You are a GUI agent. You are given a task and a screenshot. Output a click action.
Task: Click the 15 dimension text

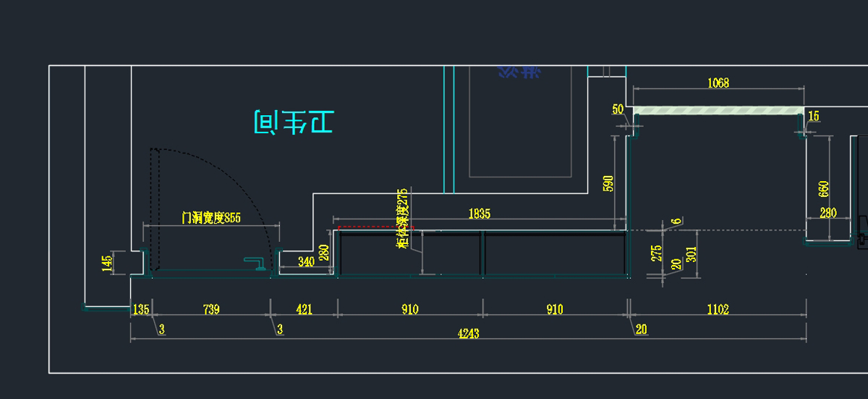coord(814,116)
